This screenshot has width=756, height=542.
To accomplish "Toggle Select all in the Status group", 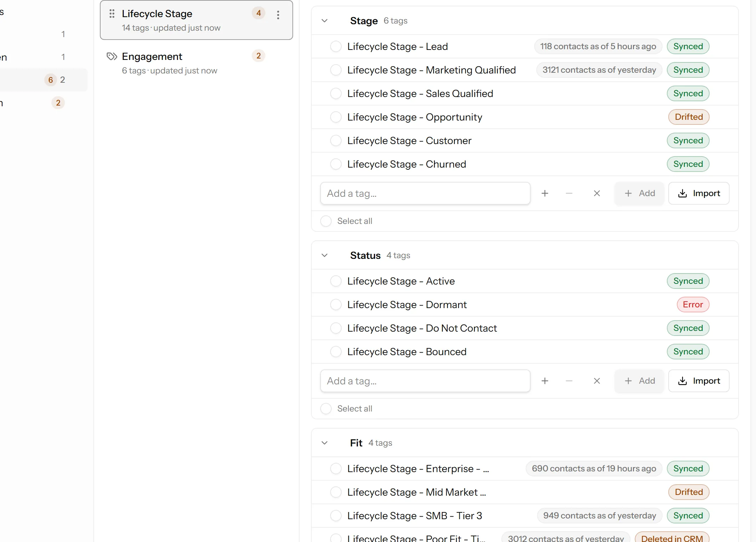I will [x=326, y=409].
